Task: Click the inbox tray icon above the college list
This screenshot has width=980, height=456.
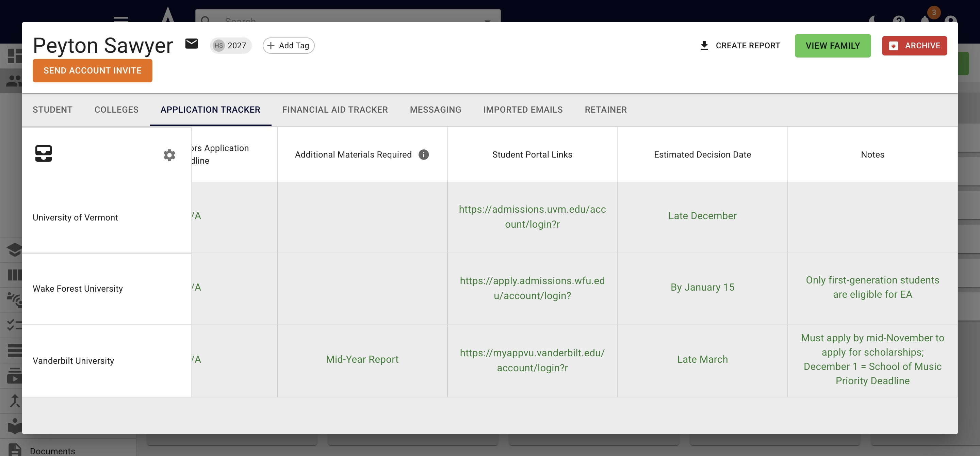Action: tap(43, 154)
